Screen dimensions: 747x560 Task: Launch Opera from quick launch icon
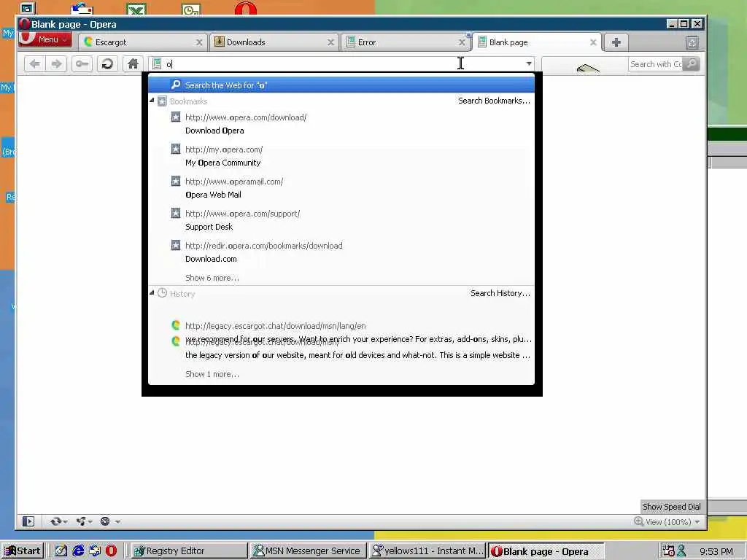tap(111, 551)
